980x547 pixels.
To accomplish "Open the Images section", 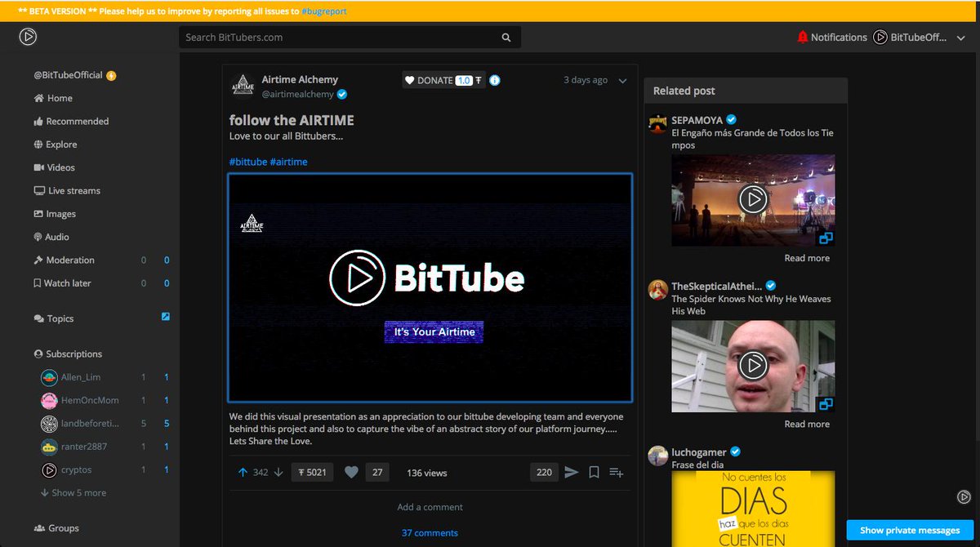I will (55, 214).
